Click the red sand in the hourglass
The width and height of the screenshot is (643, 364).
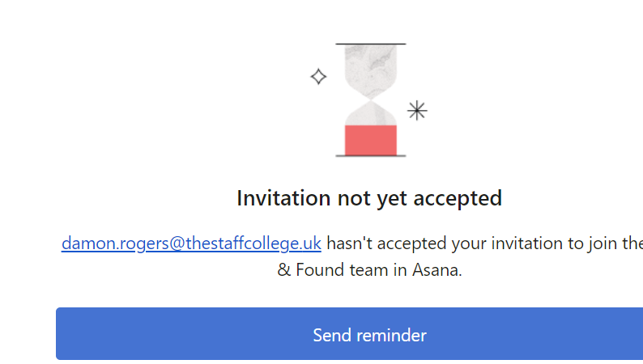click(371, 141)
